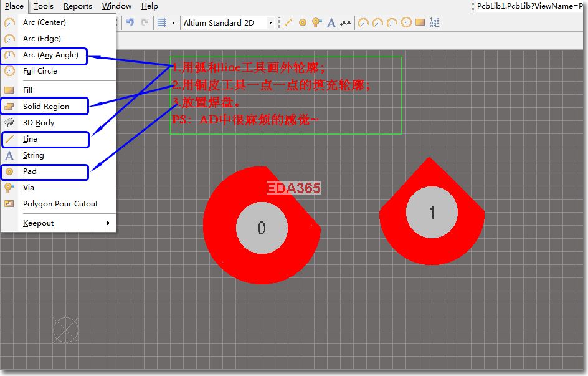Select the Place Coordinate toolbar icon
This screenshot has width=588, height=376.
coord(346,23)
